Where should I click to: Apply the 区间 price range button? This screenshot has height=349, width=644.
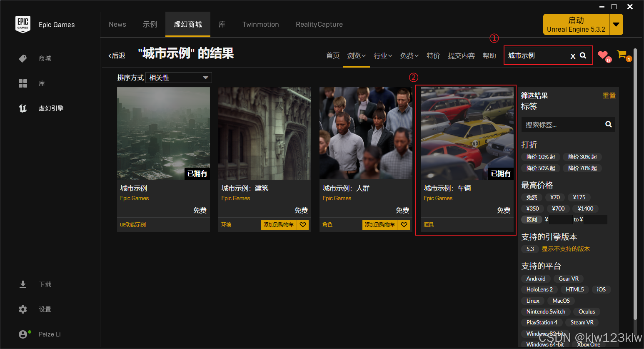click(532, 219)
